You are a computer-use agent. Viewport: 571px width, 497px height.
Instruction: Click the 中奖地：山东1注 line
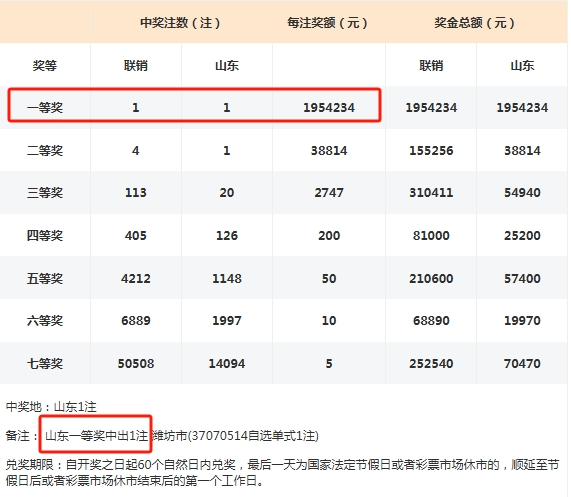51,406
